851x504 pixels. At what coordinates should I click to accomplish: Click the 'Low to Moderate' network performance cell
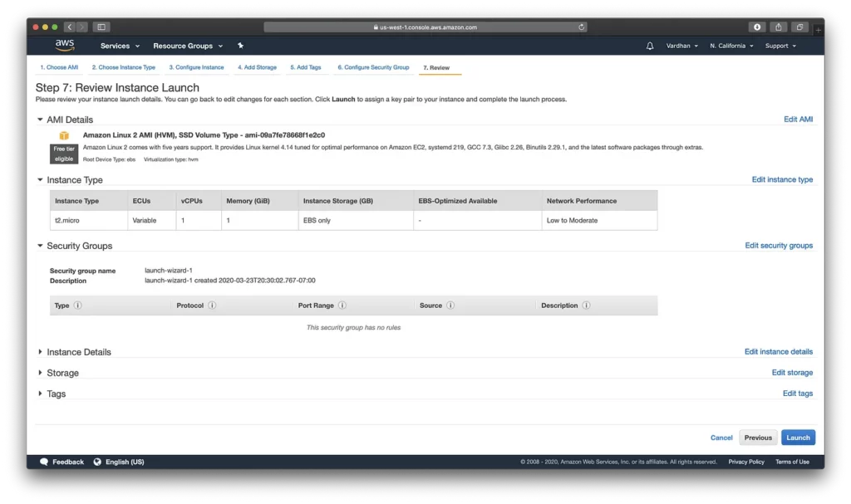[599, 221]
